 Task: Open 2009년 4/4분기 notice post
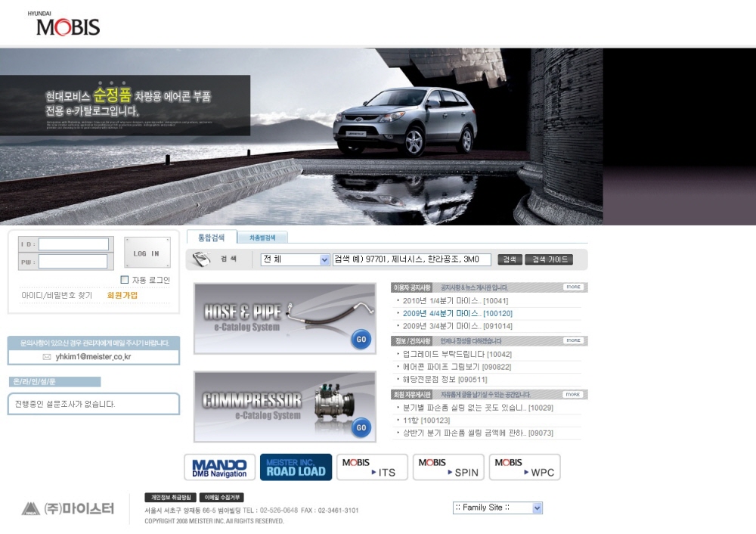coord(457,313)
